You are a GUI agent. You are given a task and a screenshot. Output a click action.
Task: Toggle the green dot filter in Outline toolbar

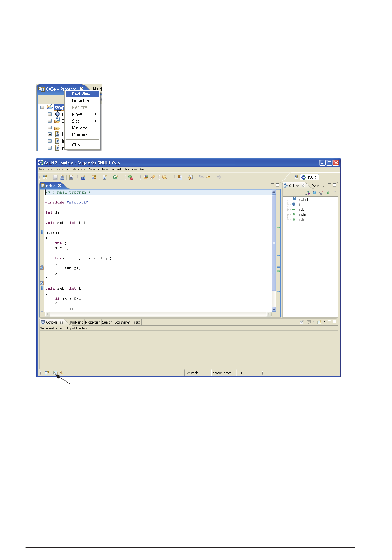pyautogui.click(x=328, y=193)
